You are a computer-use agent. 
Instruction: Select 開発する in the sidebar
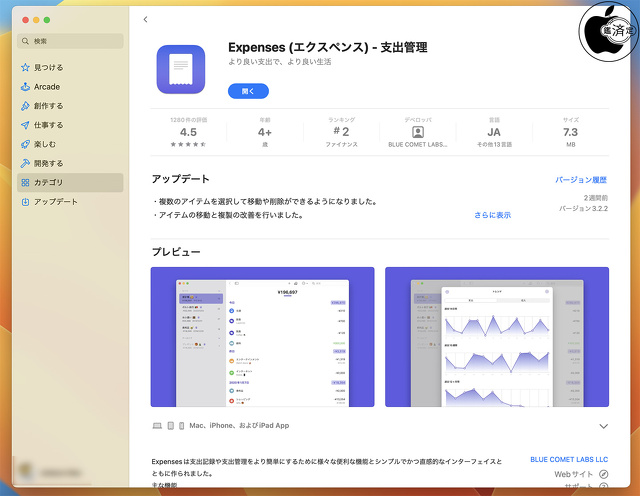(x=70, y=163)
